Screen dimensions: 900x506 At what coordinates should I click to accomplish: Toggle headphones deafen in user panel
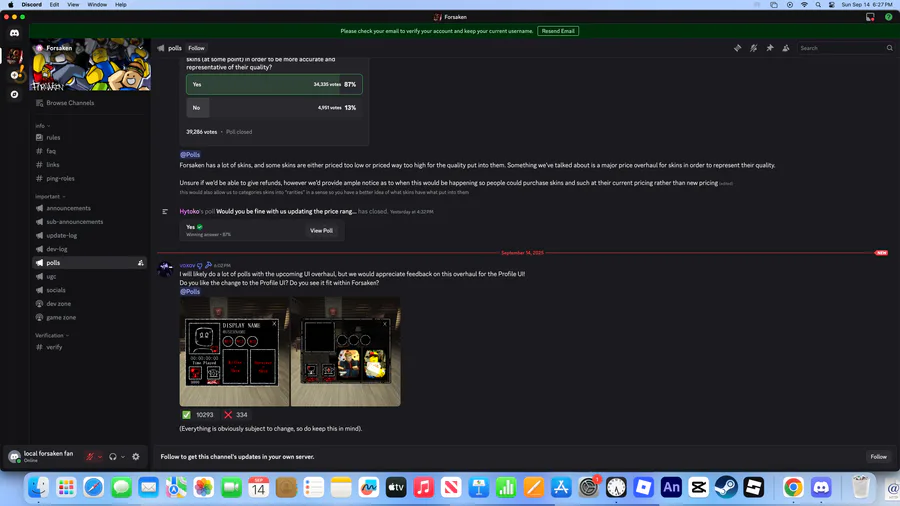click(112, 457)
